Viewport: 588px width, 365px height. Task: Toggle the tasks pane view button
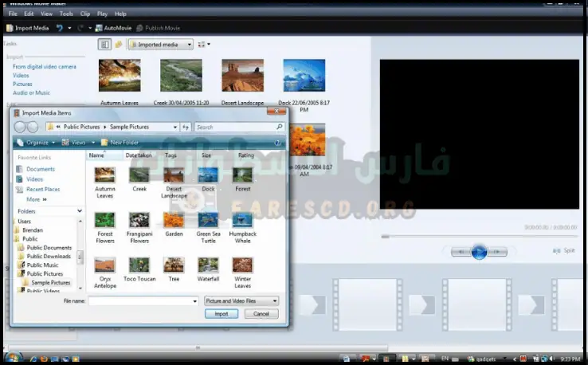(x=104, y=45)
